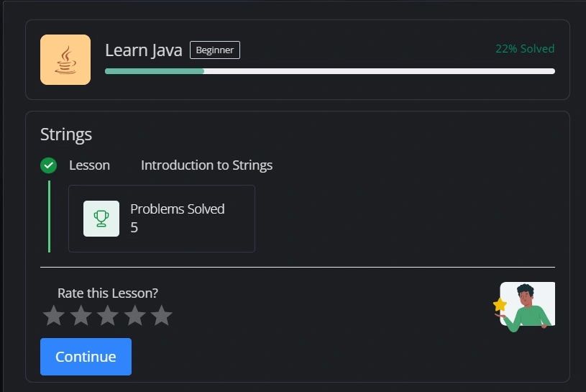Rate the lesson two stars
The height and width of the screenshot is (392, 586).
81,315
